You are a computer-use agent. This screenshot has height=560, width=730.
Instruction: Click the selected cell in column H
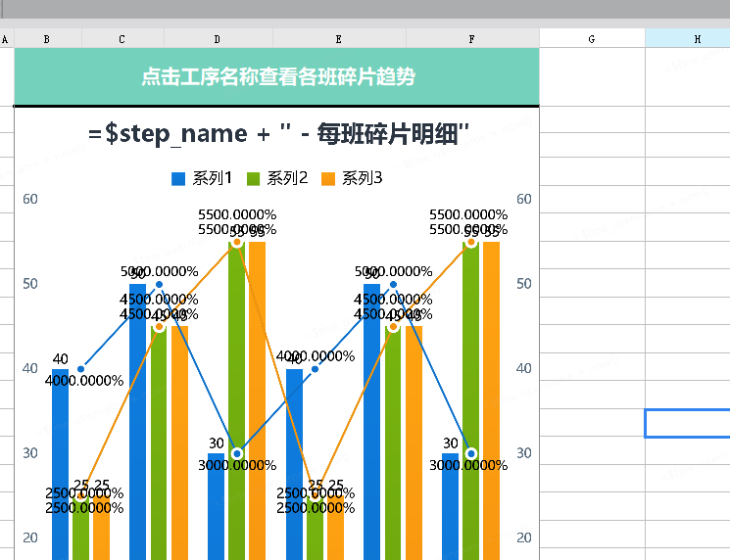click(688, 423)
